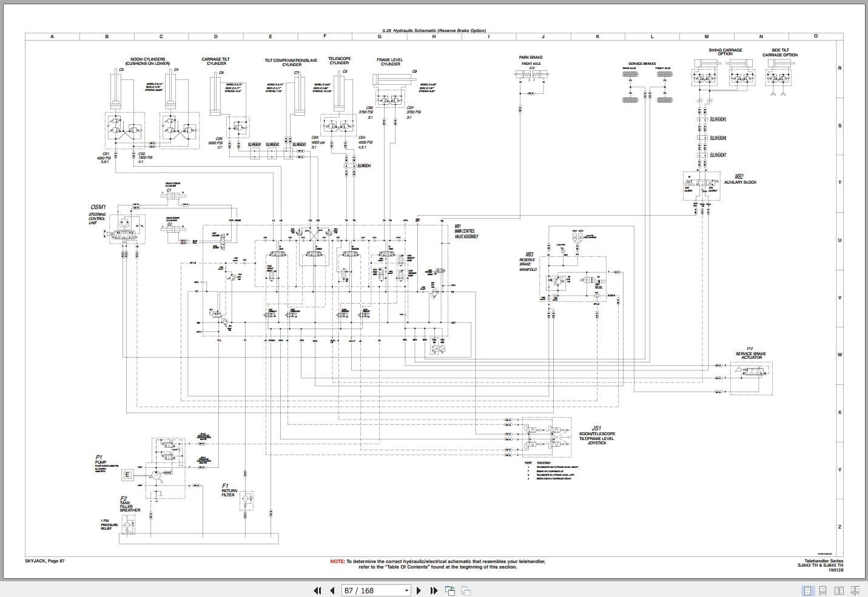Image resolution: width=868 pixels, height=597 pixels.
Task: Click the go to previous view icon
Action: (450, 590)
